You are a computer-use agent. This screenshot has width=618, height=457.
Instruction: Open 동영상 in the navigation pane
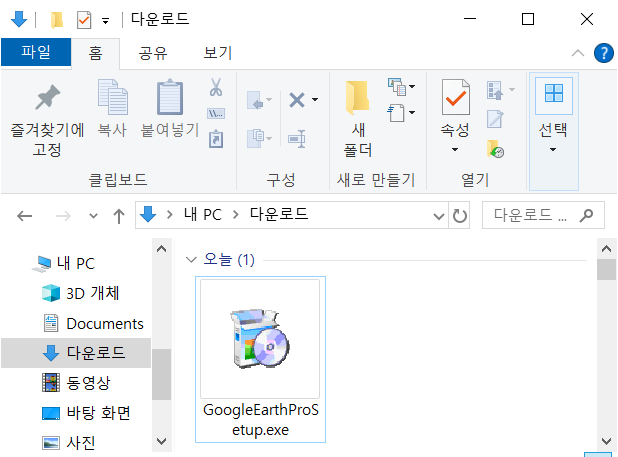[x=76, y=383]
